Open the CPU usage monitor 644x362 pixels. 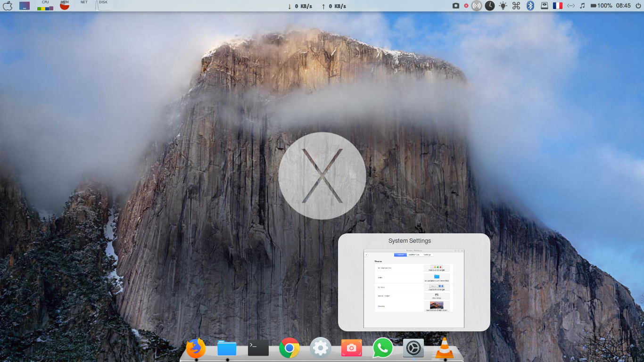tap(45, 6)
